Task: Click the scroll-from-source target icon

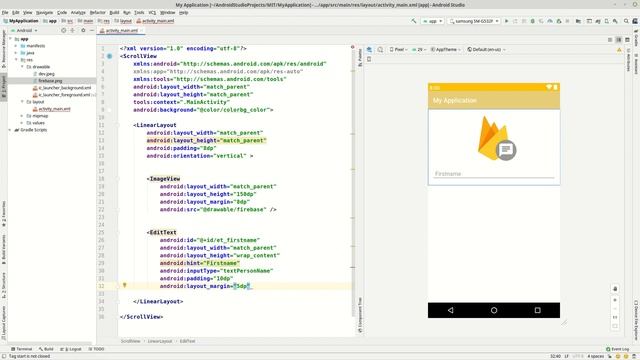Action: click(63, 30)
